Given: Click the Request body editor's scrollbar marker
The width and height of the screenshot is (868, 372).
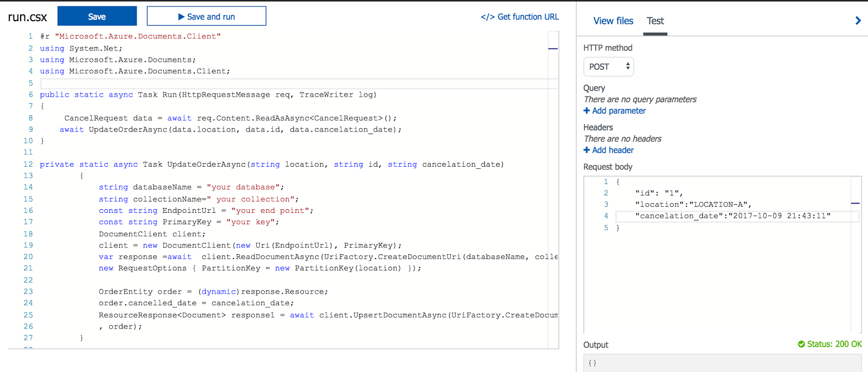Looking at the screenshot, I should 856,204.
